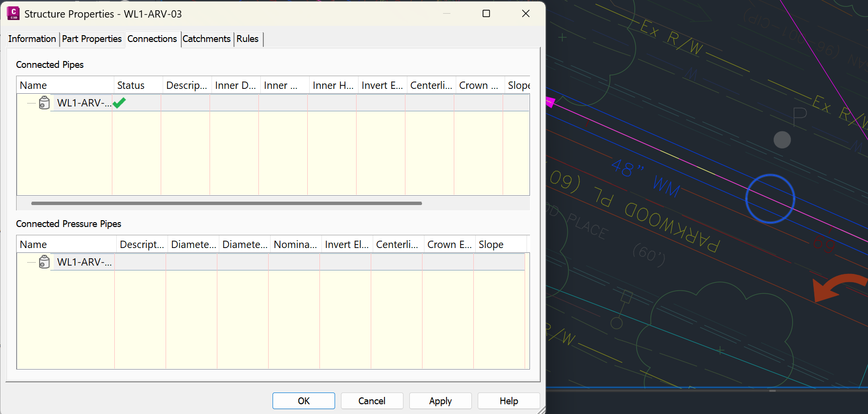Click Slope header in pressure pipes table

click(501, 245)
